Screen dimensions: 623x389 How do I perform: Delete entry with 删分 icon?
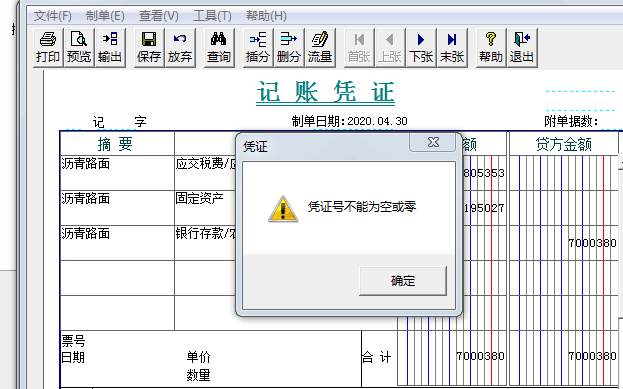coord(288,47)
